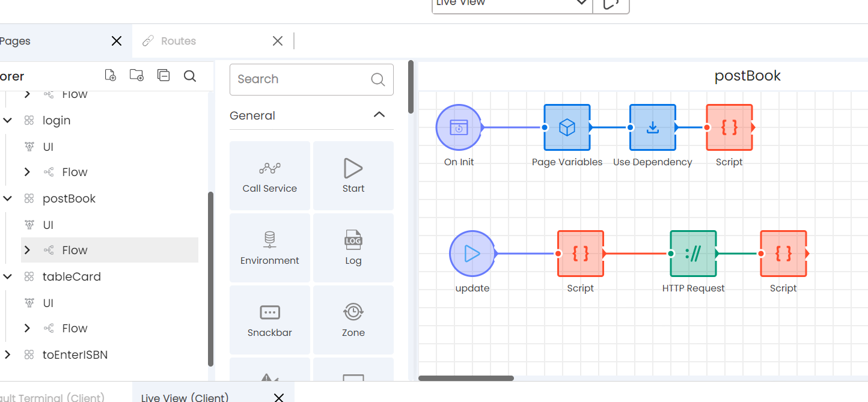Close the Routes tab
The height and width of the screenshot is (402, 868).
(x=278, y=41)
